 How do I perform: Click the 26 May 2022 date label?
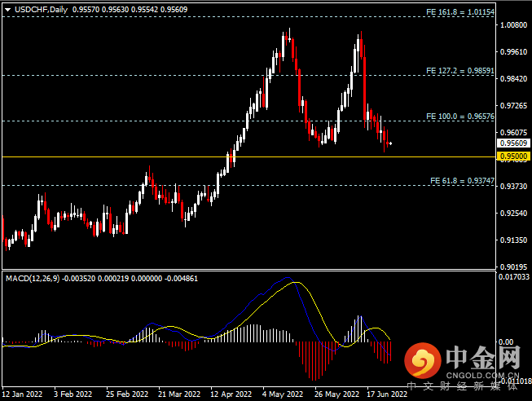click(336, 394)
